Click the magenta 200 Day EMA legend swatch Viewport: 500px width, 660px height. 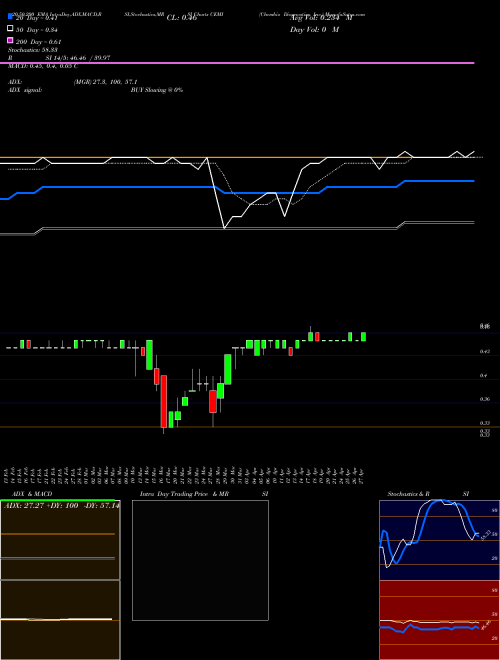coord(10,40)
